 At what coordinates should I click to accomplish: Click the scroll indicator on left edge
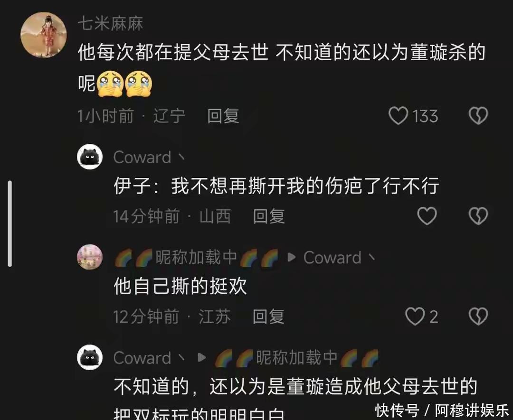10,224
